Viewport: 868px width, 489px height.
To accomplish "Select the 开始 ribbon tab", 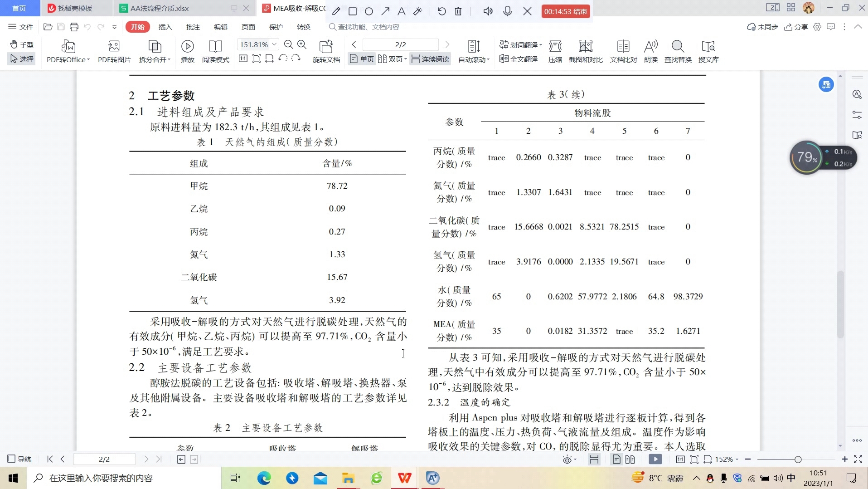I will click(138, 27).
